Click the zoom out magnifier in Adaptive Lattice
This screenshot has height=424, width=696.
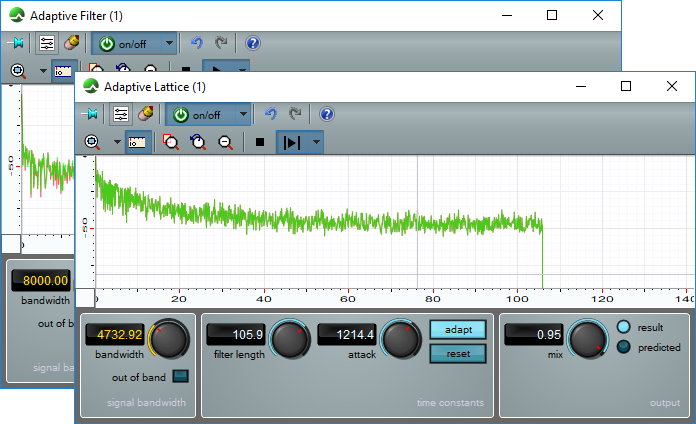226,142
